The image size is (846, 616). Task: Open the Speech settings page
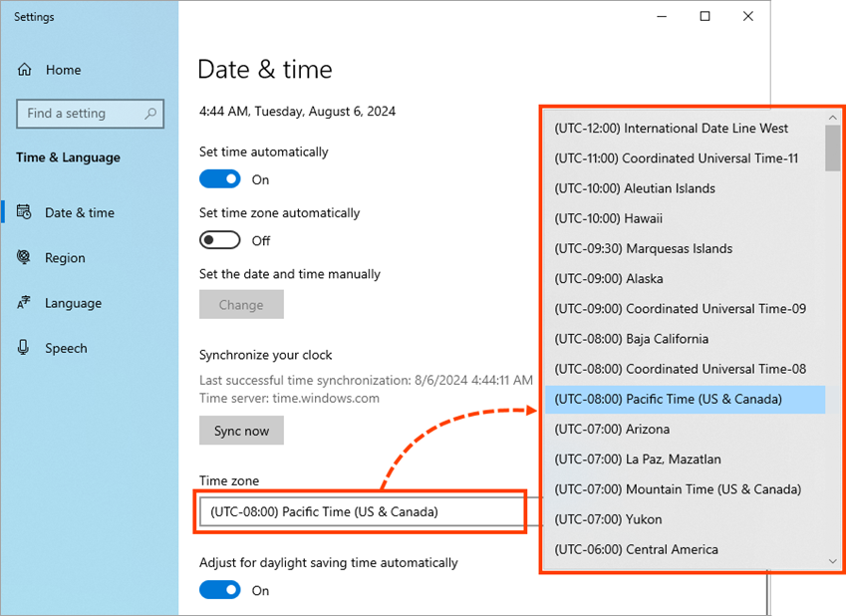[x=66, y=348]
